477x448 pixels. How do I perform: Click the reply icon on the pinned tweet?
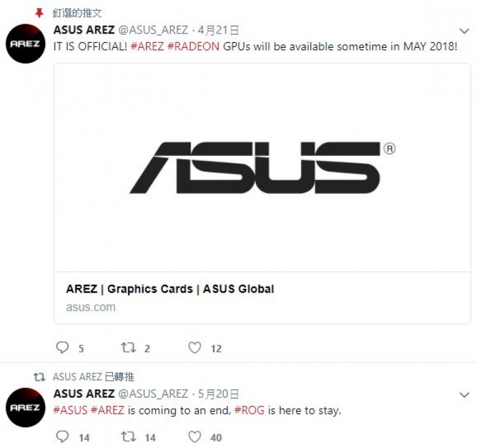(x=63, y=347)
